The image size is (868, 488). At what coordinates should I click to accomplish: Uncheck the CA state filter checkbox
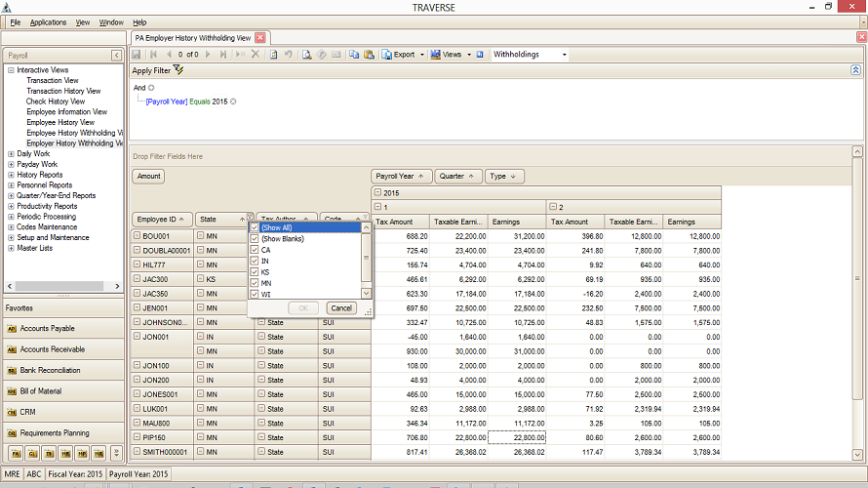click(255, 250)
